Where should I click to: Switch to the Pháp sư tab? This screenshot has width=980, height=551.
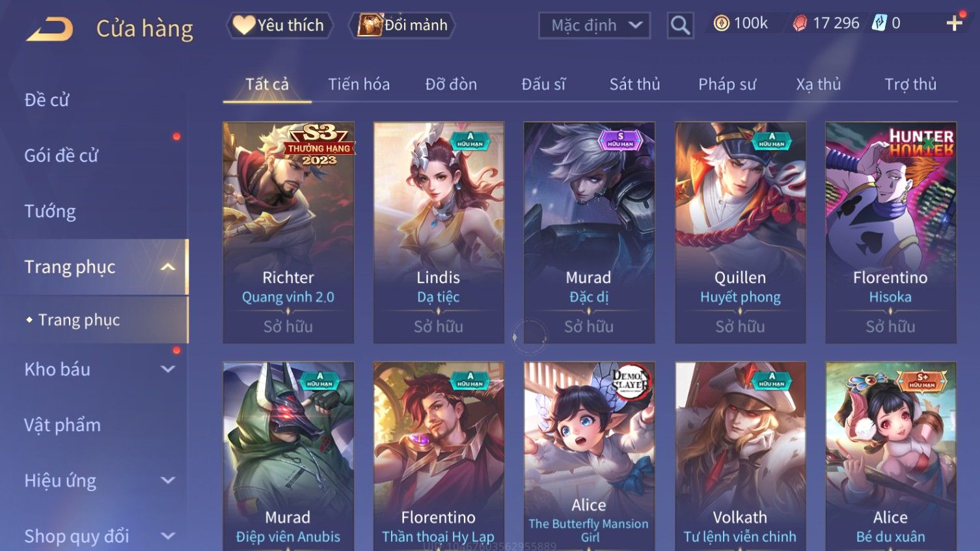pyautogui.click(x=727, y=84)
